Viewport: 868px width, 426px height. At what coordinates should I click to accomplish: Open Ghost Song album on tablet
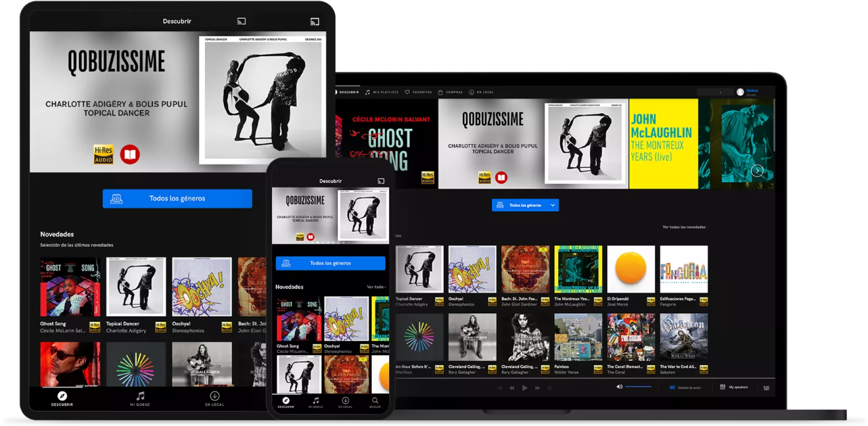(x=70, y=287)
